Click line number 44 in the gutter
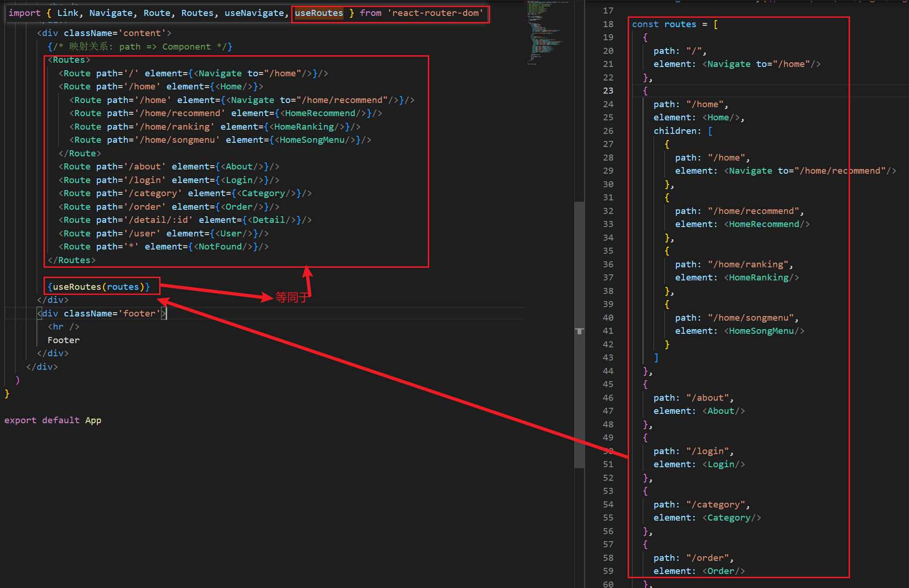Screen dimensions: 909x588 coord(608,371)
